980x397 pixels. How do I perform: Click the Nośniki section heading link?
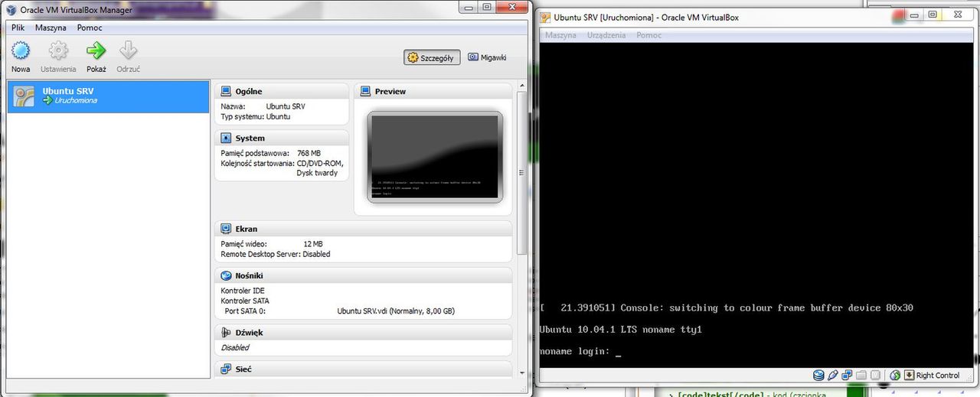pyautogui.click(x=250, y=275)
